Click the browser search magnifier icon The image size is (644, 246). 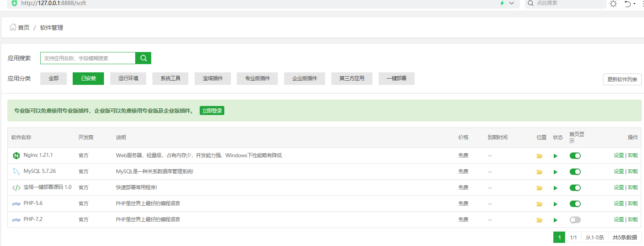point(530,3)
